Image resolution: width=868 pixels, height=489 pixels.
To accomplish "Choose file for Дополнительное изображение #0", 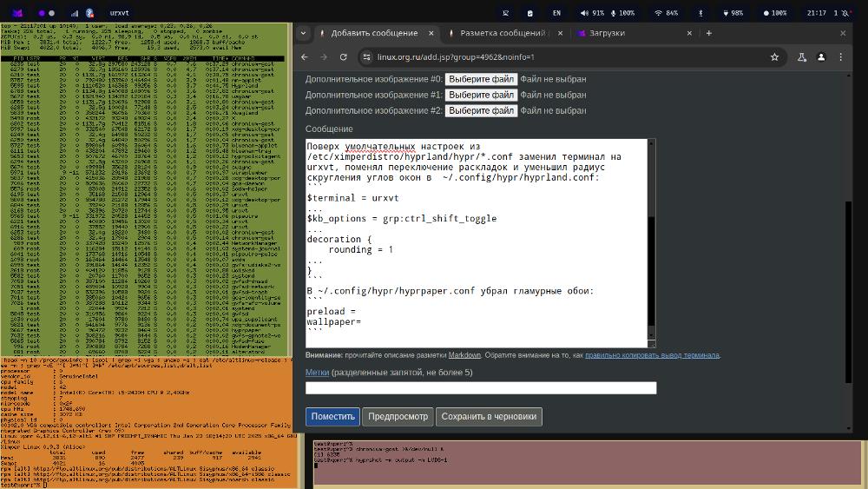I will pos(481,79).
